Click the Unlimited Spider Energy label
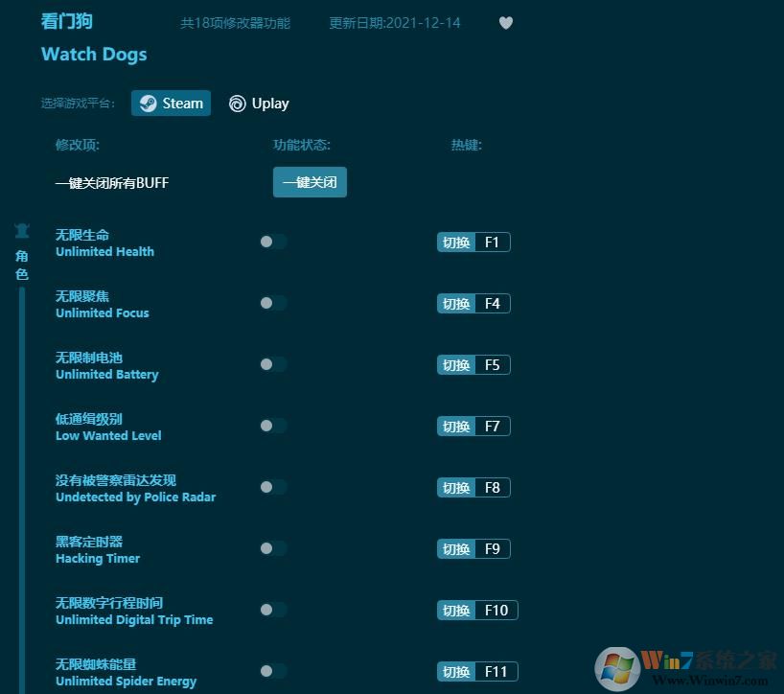The height and width of the screenshot is (694, 784). pos(126,681)
